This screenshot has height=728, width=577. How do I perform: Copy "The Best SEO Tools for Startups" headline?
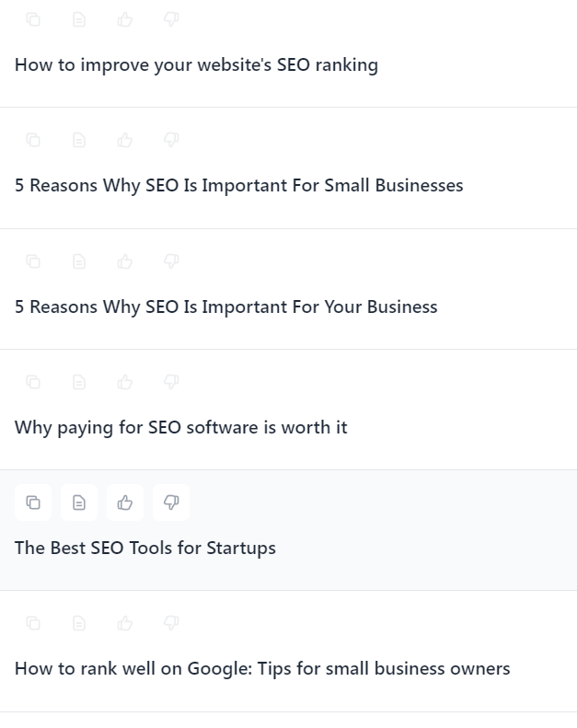pos(33,503)
